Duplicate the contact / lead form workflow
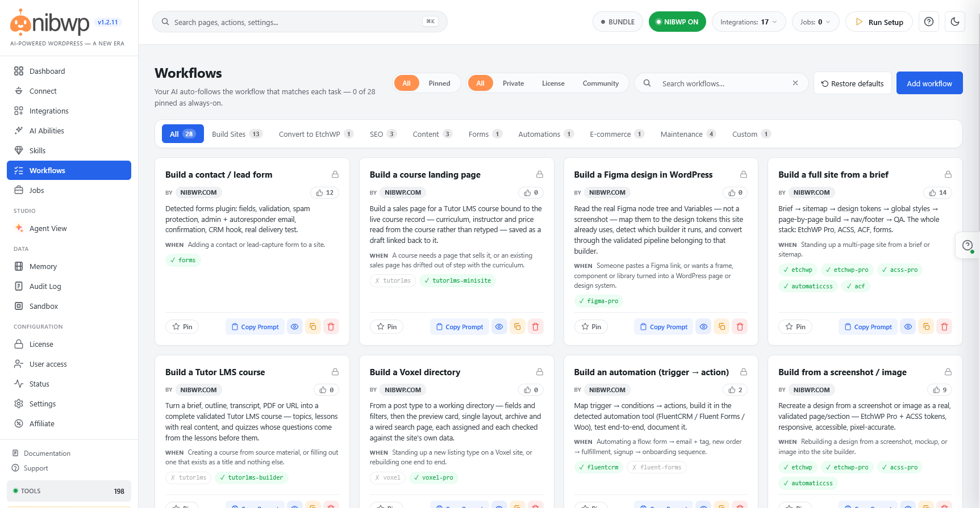Image resolution: width=980 pixels, height=508 pixels. (x=312, y=326)
